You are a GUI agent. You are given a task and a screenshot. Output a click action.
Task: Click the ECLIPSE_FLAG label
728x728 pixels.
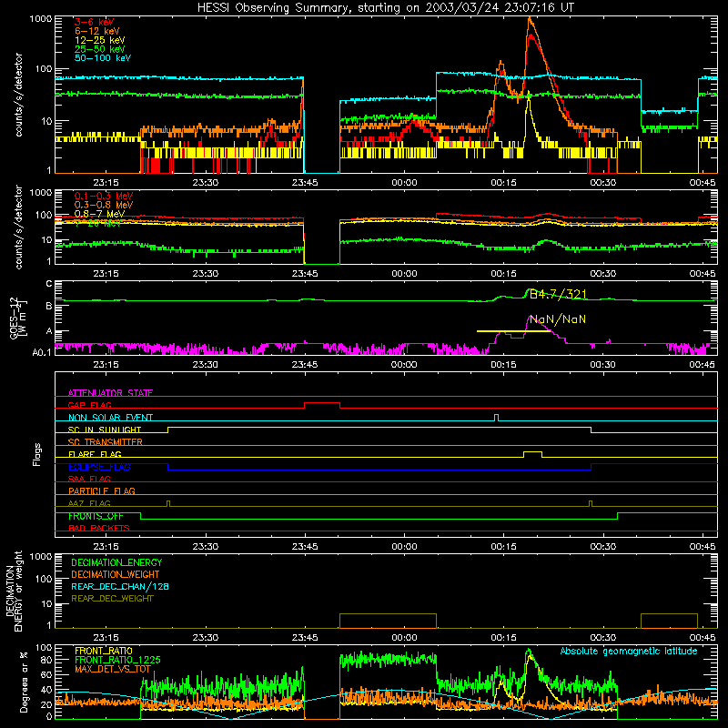tap(99, 467)
